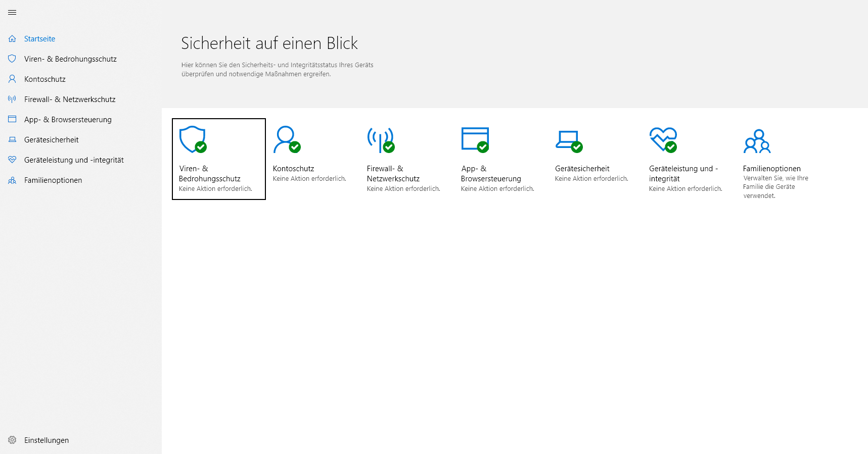Open Familienoptionen from the sidebar
Image resolution: width=868 pixels, height=454 pixels.
click(53, 180)
